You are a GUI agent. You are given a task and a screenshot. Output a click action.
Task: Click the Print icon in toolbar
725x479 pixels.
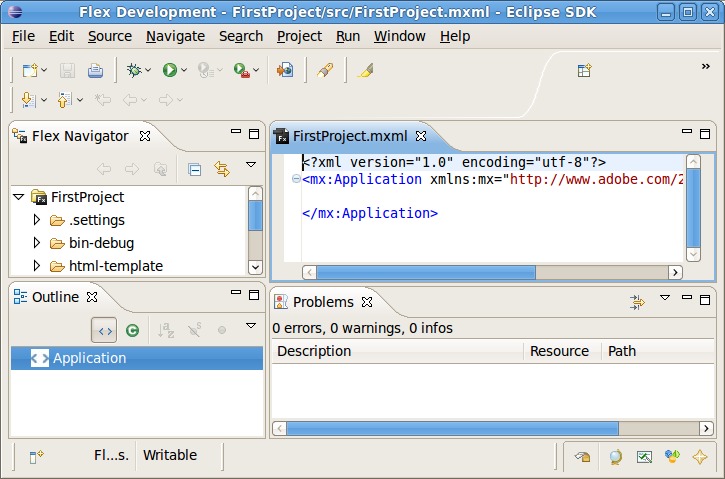point(95,70)
